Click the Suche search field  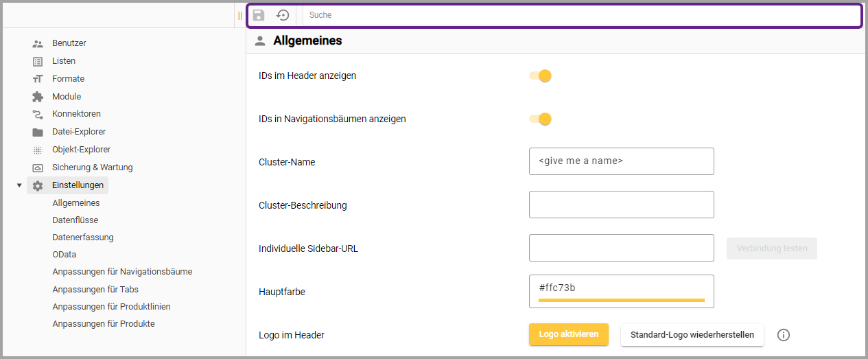pyautogui.click(x=580, y=15)
